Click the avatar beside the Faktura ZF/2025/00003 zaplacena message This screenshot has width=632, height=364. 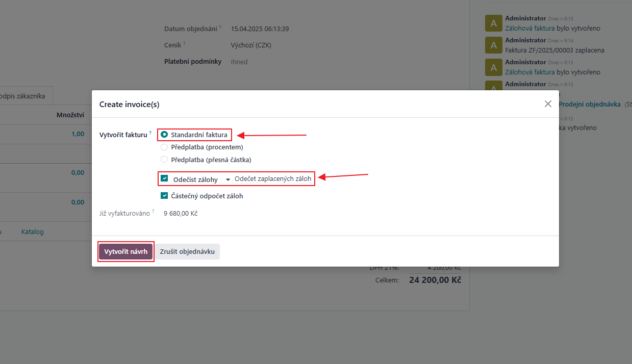(x=493, y=45)
